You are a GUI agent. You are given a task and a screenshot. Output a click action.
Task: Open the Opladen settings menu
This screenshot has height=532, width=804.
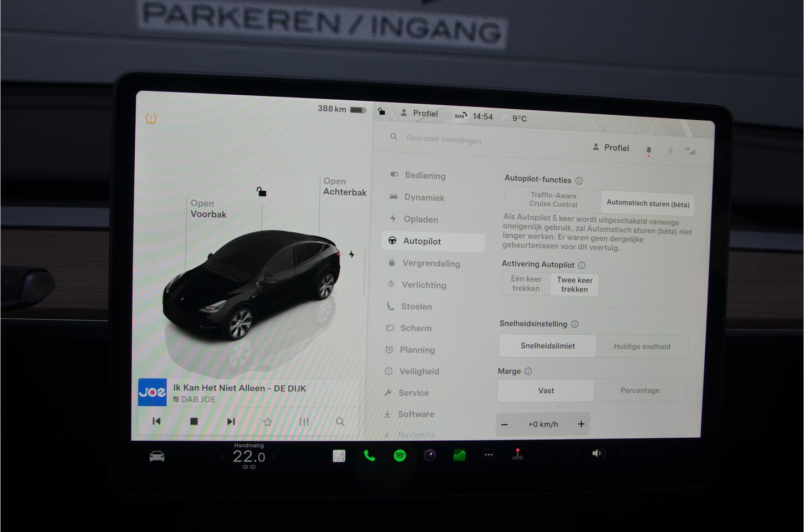coord(420,219)
